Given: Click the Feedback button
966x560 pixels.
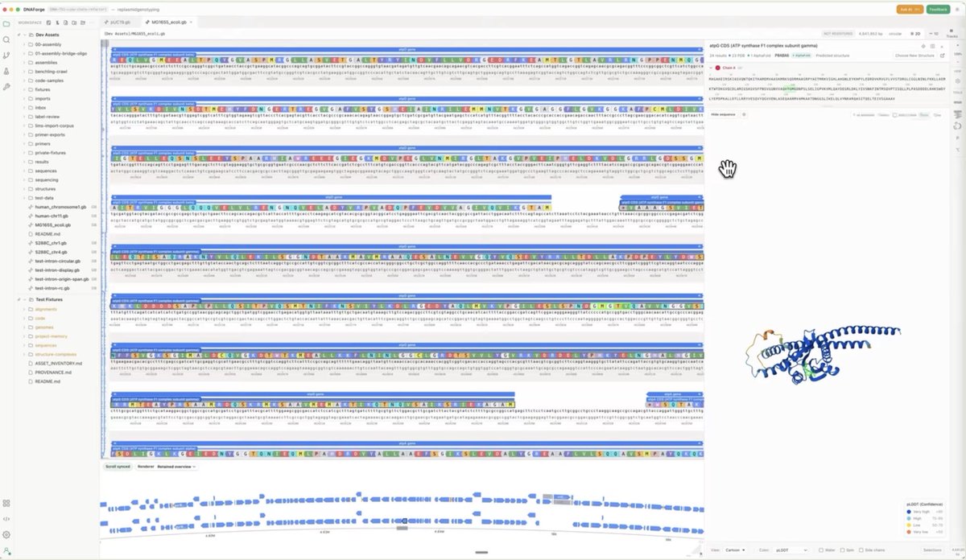Looking at the screenshot, I should pyautogui.click(x=938, y=9).
